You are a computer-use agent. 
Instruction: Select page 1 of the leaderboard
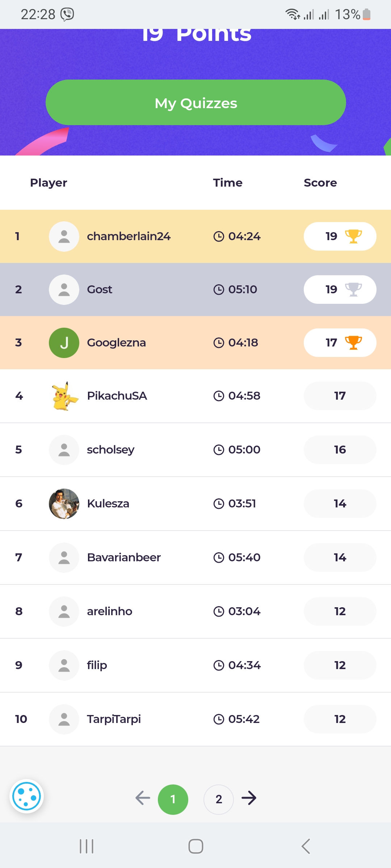tap(173, 799)
